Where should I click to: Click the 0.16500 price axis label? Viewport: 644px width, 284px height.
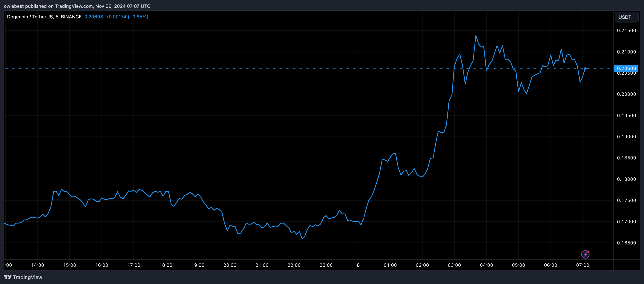626,243
